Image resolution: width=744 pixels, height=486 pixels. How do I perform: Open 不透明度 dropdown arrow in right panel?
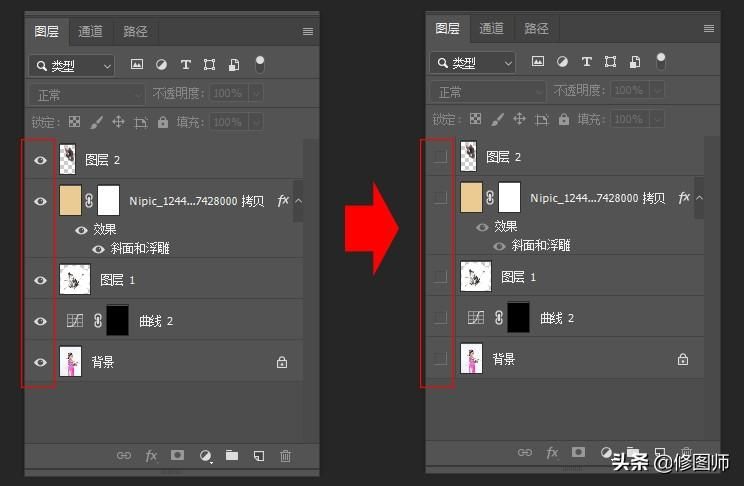point(657,91)
